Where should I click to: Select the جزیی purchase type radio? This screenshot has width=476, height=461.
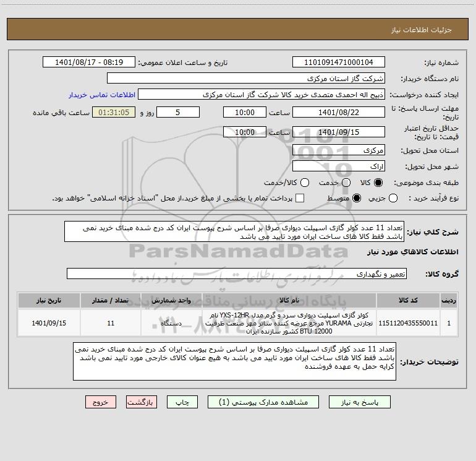tap(393, 198)
